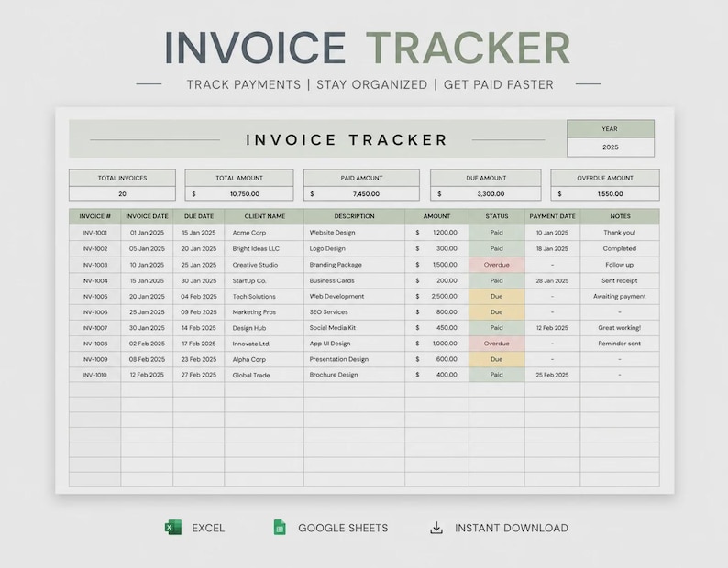Click the STATUS column header
The width and height of the screenshot is (728, 568).
(x=497, y=216)
